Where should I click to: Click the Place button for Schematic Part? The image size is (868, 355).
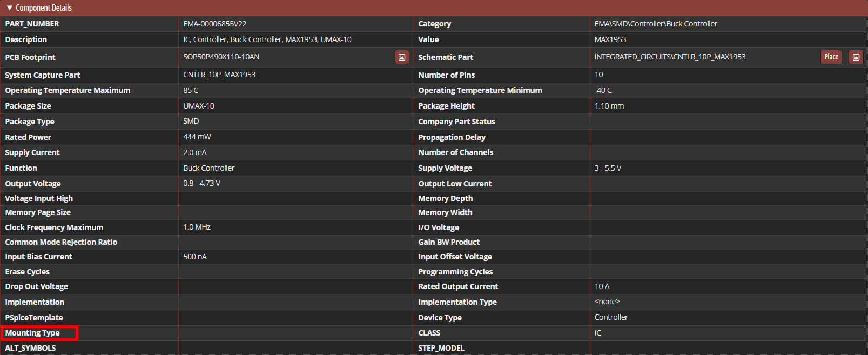831,57
